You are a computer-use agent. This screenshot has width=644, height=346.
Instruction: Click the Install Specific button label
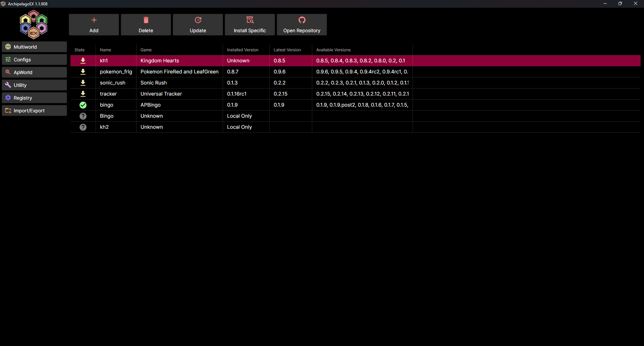tap(250, 31)
